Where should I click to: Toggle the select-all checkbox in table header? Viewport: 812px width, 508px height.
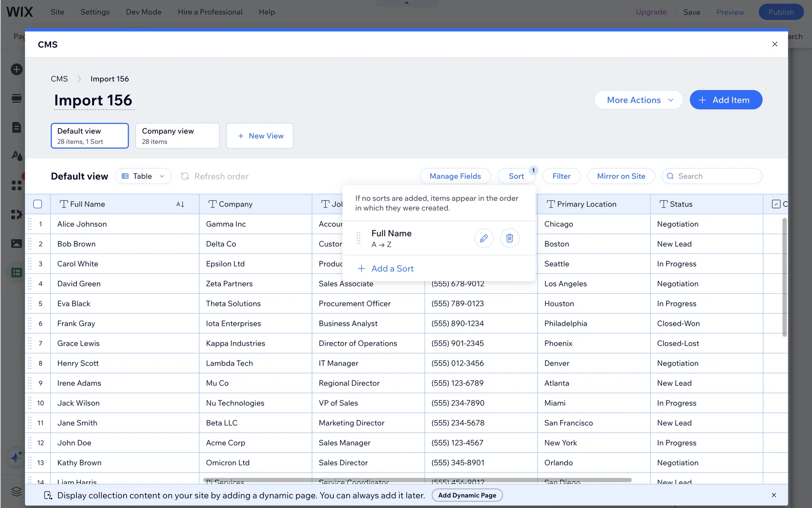pos(38,204)
